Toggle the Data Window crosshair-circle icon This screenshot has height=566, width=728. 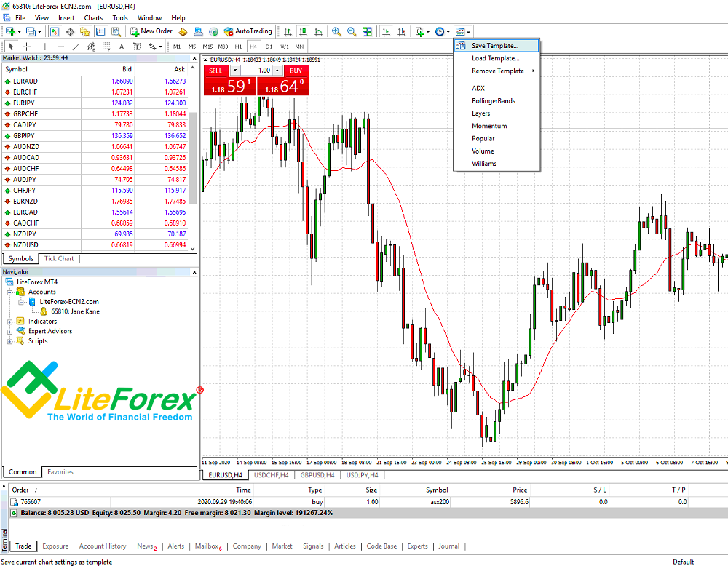70,31
